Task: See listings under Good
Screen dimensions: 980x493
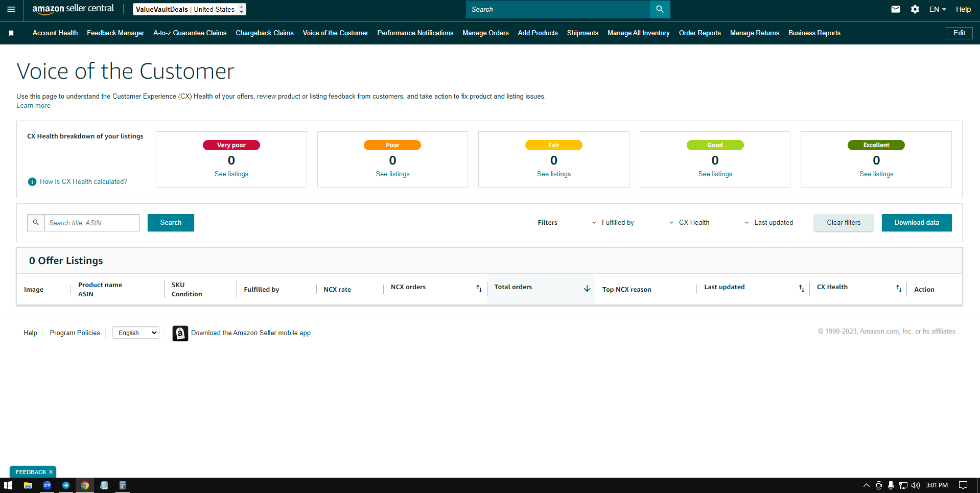Action: (x=715, y=174)
